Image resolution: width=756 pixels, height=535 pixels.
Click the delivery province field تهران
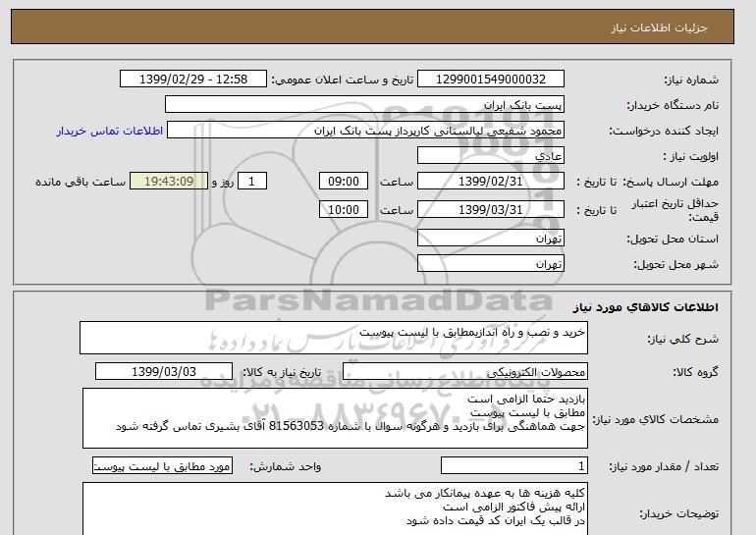click(490, 239)
